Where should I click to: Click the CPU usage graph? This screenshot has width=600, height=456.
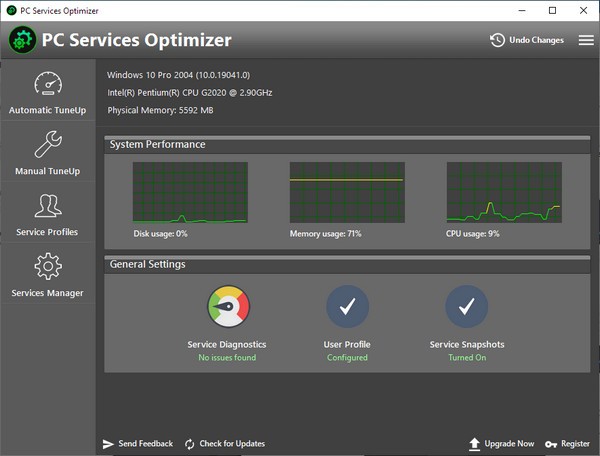(502, 192)
